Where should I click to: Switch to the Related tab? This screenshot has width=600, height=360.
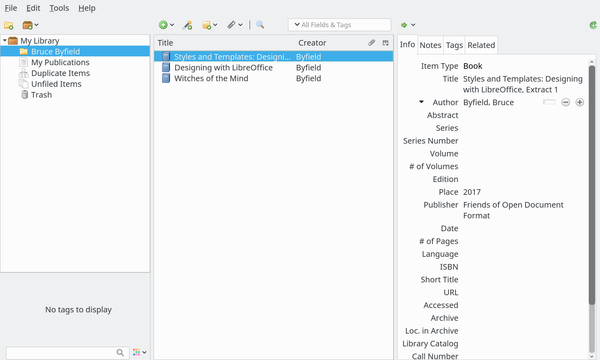click(481, 45)
